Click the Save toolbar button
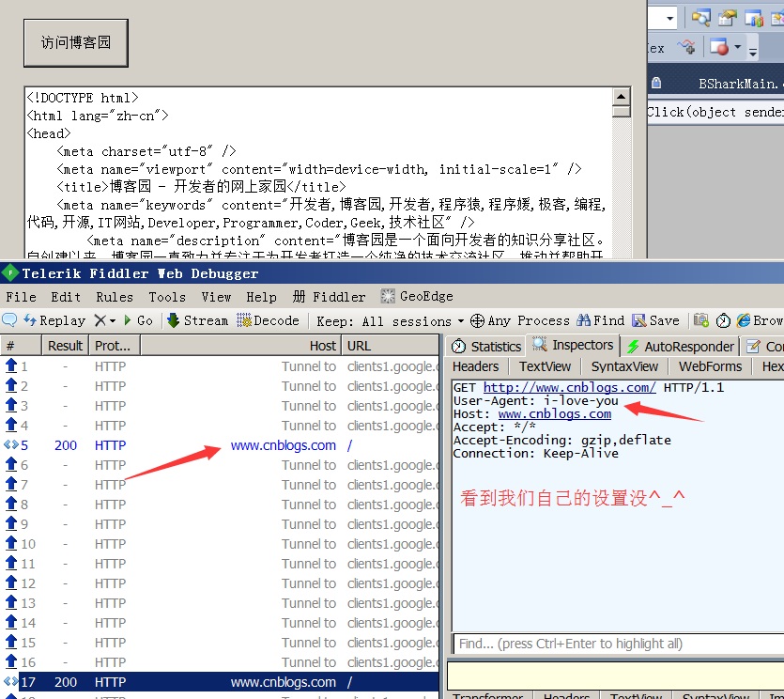This screenshot has width=784, height=699. (655, 320)
